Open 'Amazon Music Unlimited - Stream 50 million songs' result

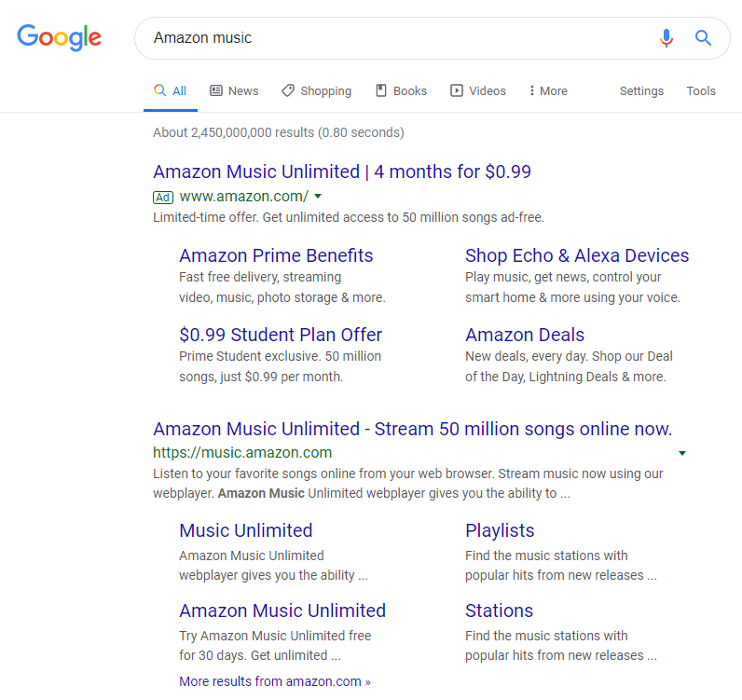pyautogui.click(x=413, y=429)
